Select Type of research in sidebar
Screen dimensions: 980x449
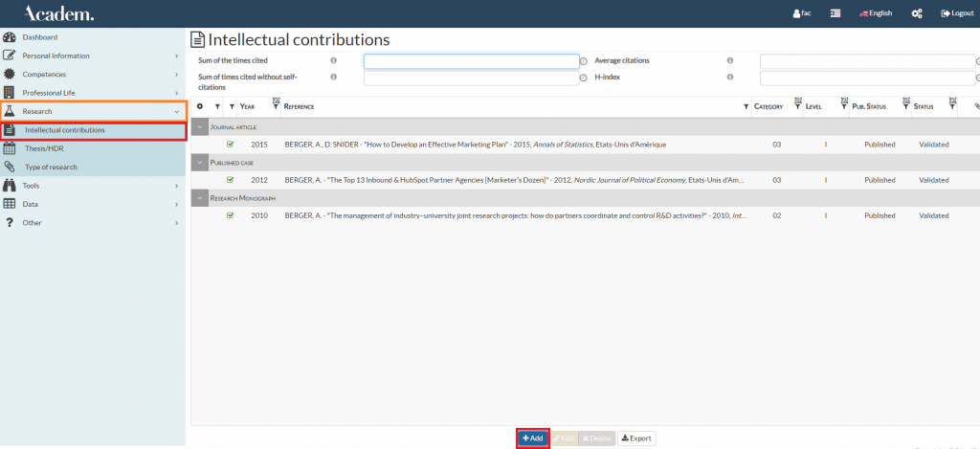coord(51,167)
